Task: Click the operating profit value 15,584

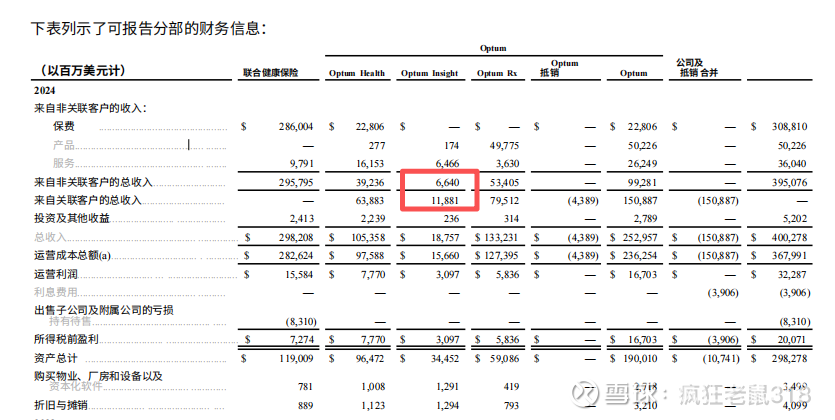Action: click(x=299, y=275)
